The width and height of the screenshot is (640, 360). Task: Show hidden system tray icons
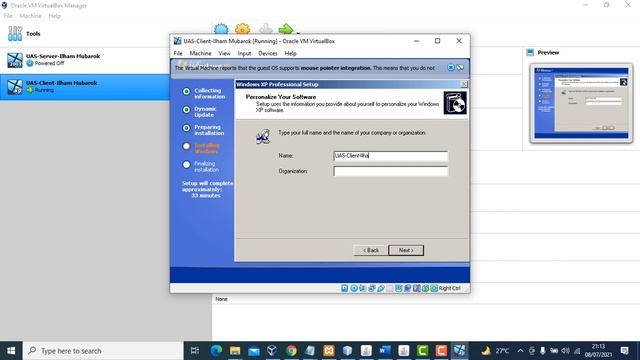tap(520, 351)
